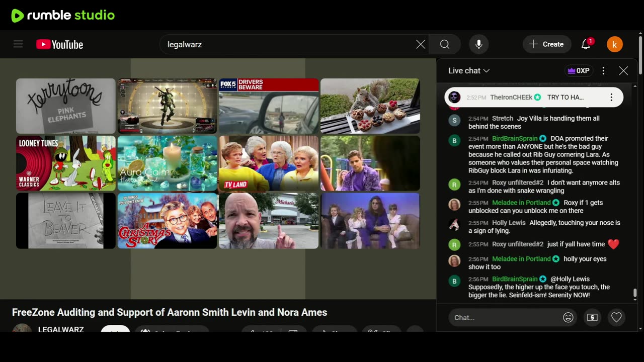This screenshot has height=362, width=644.
Task: Click TheIronCHEEK's avatar in pinned message
Action: [x=454, y=97]
